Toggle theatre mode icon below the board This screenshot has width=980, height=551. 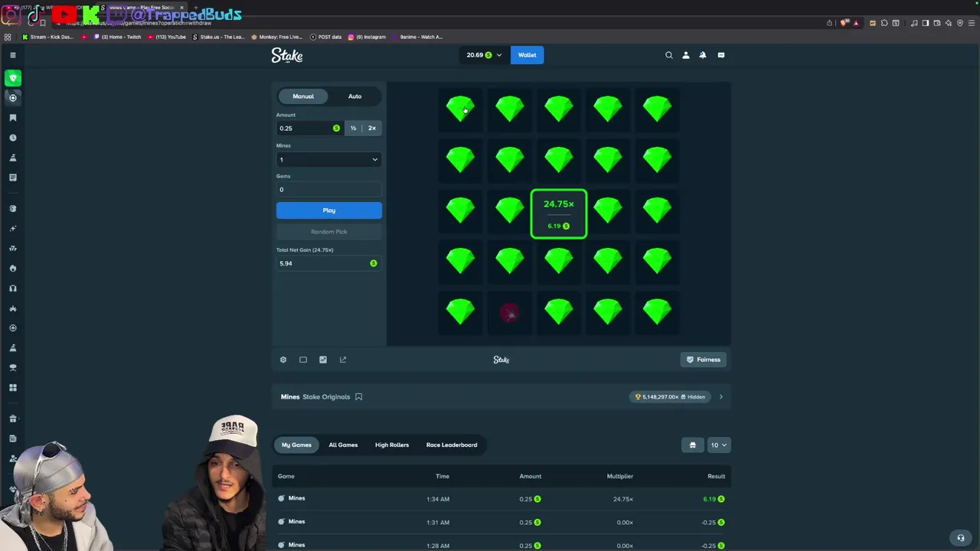tap(303, 360)
